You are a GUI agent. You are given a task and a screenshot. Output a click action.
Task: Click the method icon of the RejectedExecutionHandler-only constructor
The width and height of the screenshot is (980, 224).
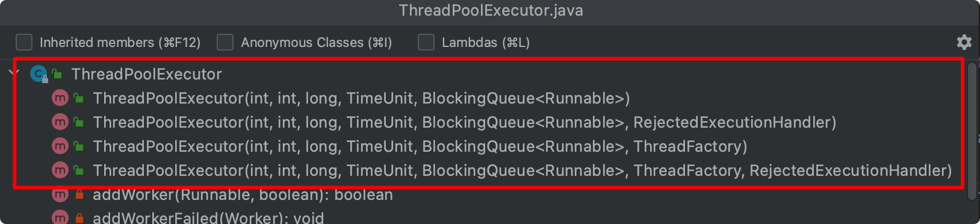click(60, 122)
